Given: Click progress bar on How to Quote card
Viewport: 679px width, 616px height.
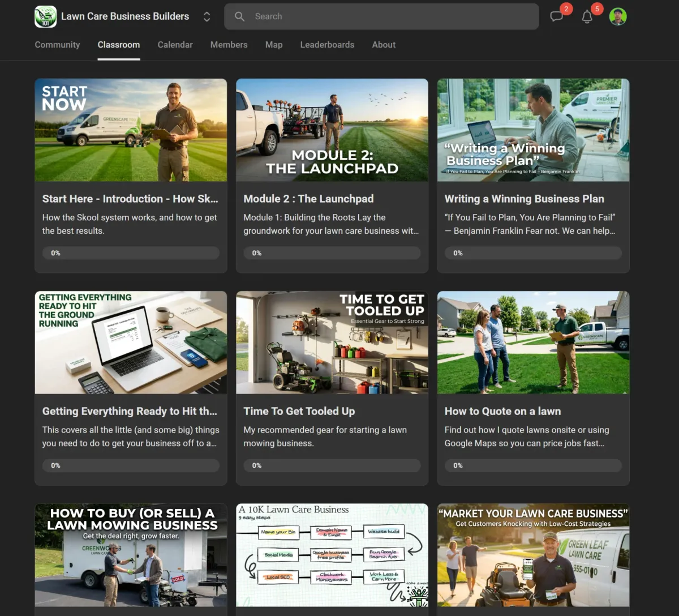Looking at the screenshot, I should point(533,465).
